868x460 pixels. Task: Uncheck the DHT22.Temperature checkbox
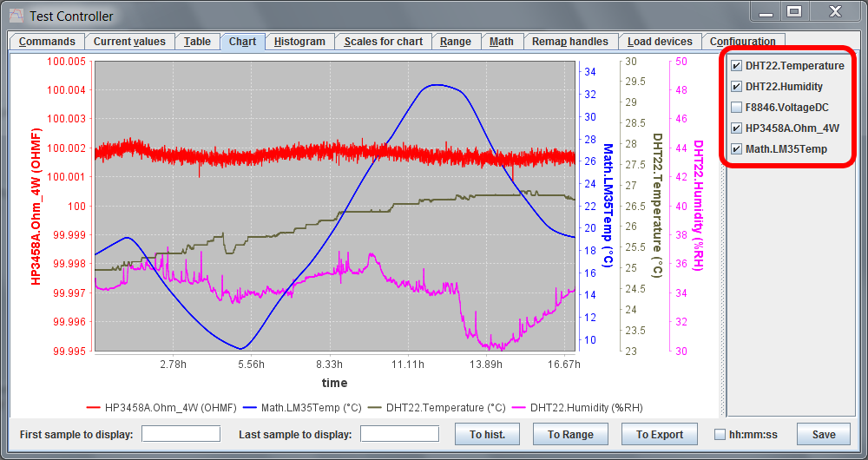737,66
